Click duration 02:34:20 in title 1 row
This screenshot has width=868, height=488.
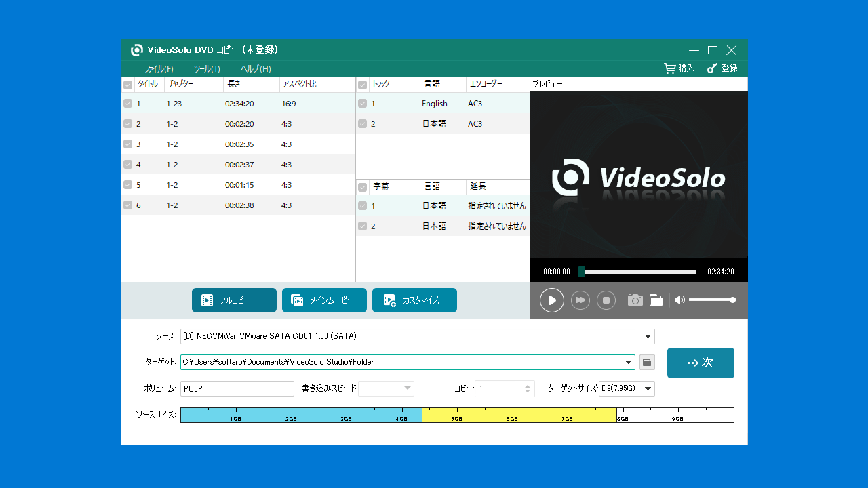click(239, 104)
